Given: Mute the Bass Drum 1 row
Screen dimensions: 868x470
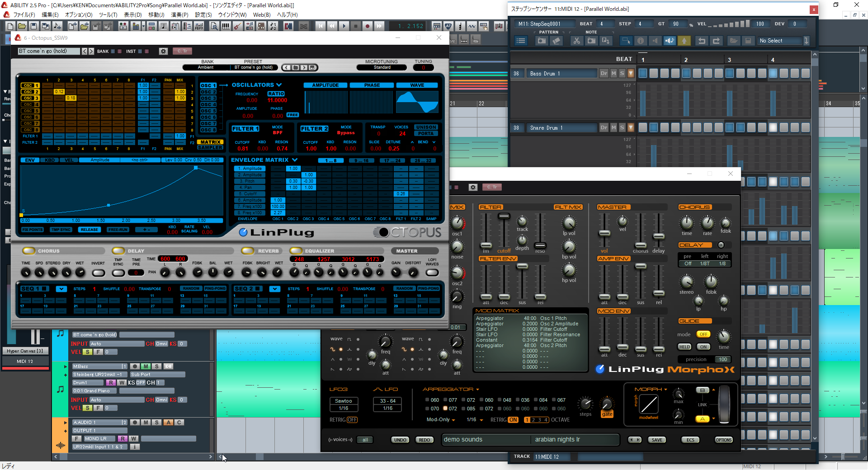Looking at the screenshot, I should pyautogui.click(x=613, y=73).
